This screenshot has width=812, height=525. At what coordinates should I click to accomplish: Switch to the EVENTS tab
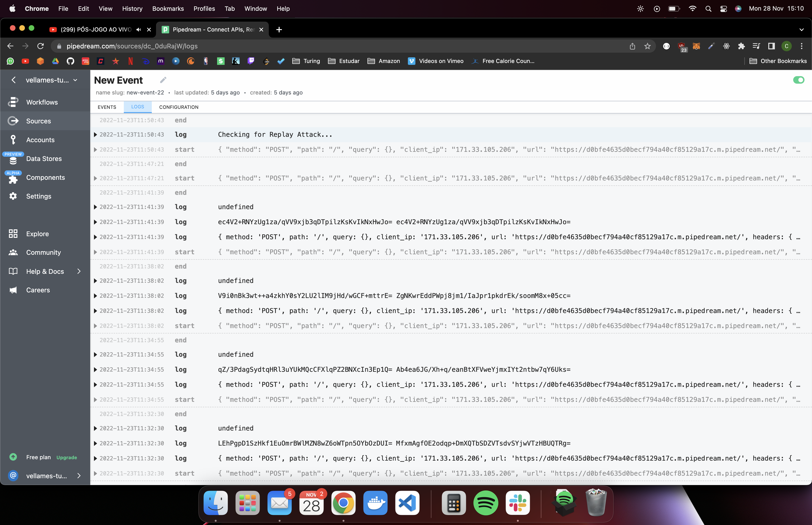(107, 107)
